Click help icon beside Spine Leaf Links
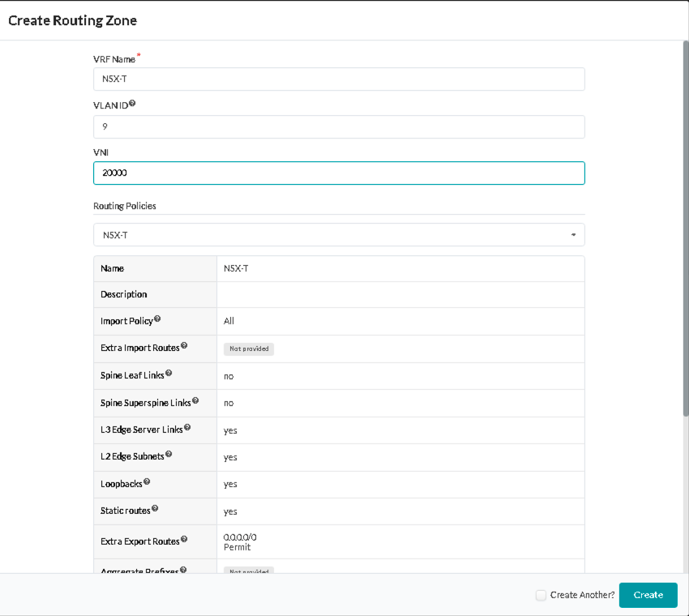Screen dimensions: 689x616 click(x=169, y=374)
